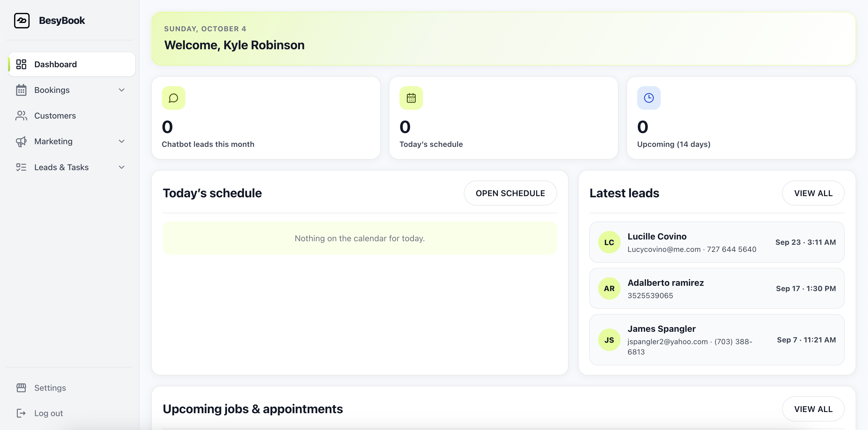The image size is (868, 430).
Task: Expand the Bookings menu chevron
Action: click(122, 90)
